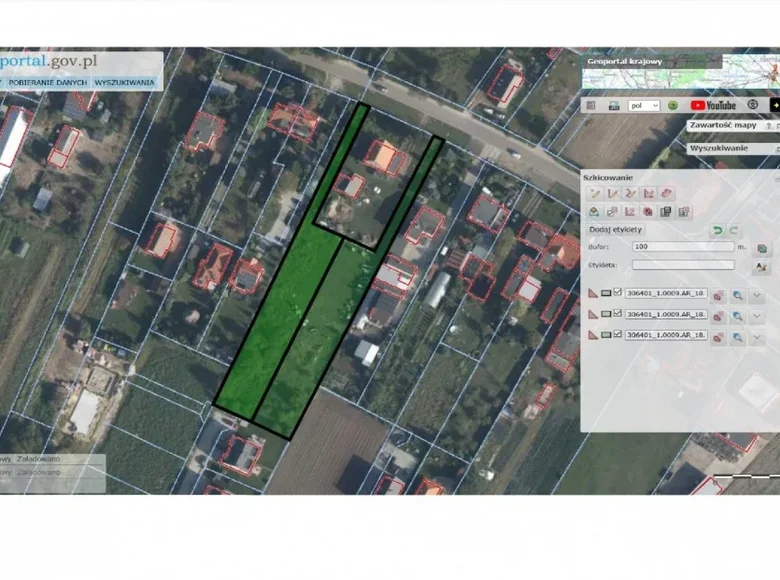
Task: Click the Dodaj etykiety button
Action: [x=615, y=230]
